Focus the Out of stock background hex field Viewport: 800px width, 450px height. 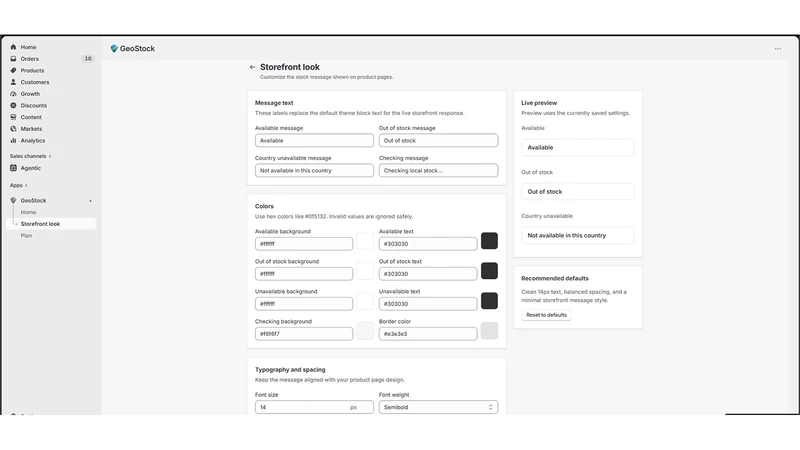tap(304, 274)
